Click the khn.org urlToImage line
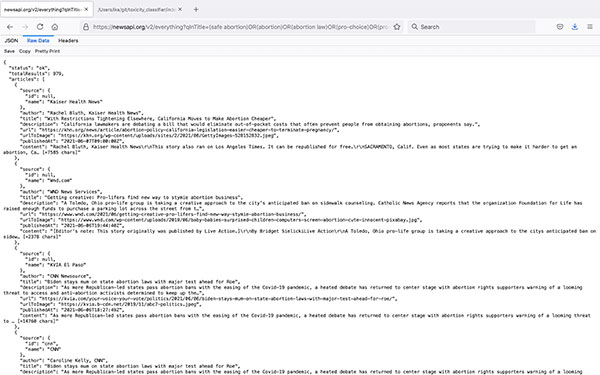Viewport: 600px width, 375px height. (x=149, y=135)
